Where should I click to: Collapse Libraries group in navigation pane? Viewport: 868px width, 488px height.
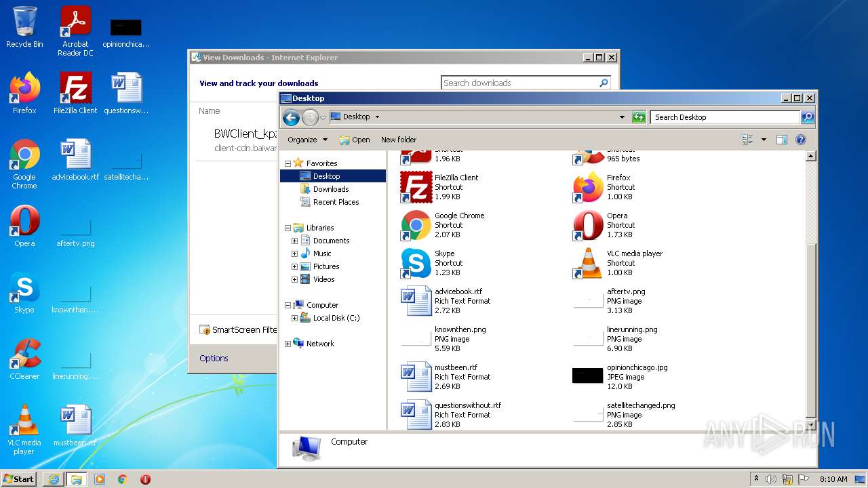coord(288,228)
